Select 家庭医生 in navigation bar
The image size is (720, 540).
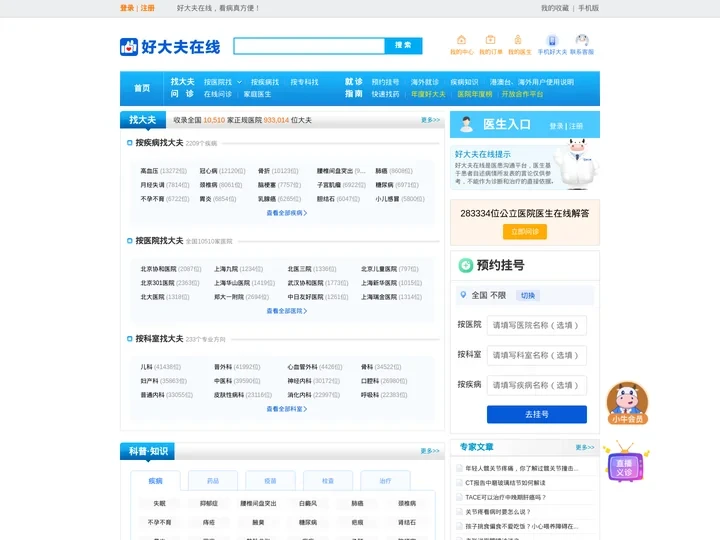[x=257, y=94]
